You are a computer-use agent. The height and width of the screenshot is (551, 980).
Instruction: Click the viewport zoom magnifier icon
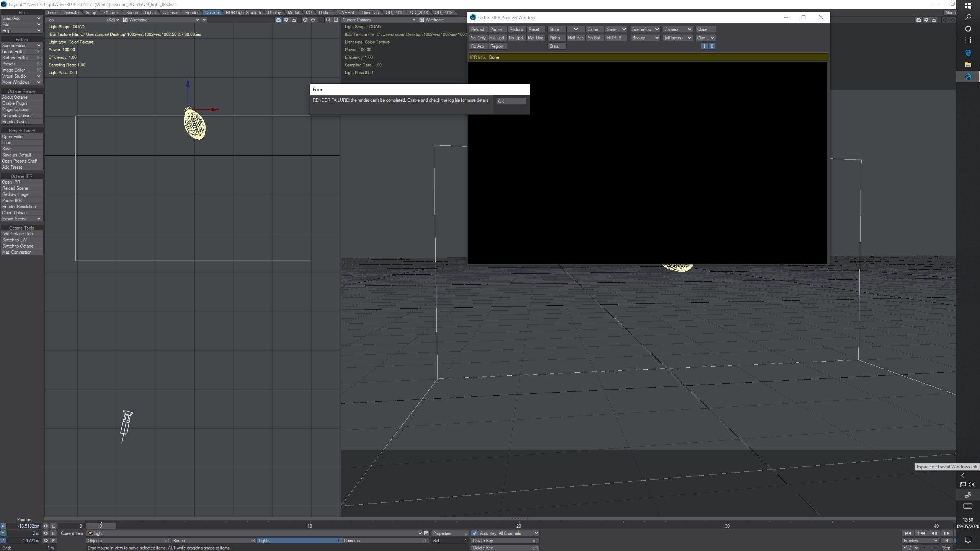pyautogui.click(x=328, y=20)
